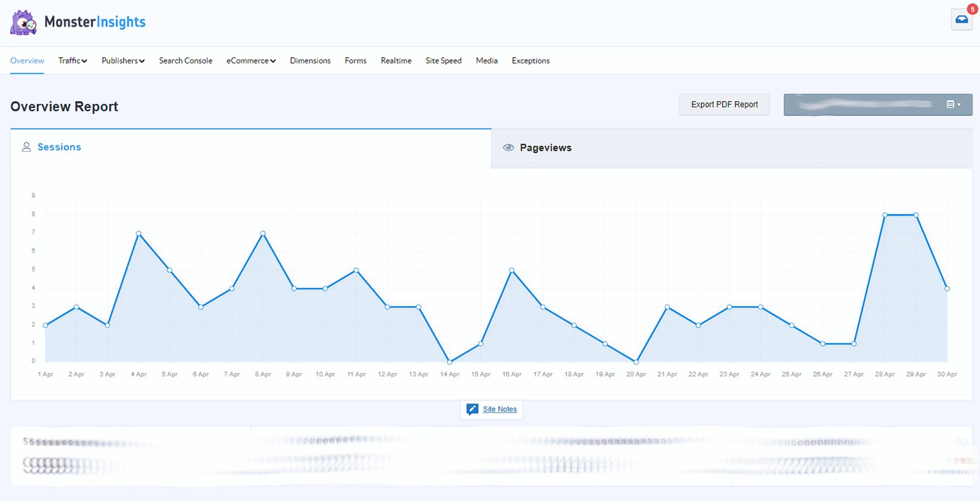Expand the eCommerce dropdown menu
980x501 pixels.
(x=251, y=61)
